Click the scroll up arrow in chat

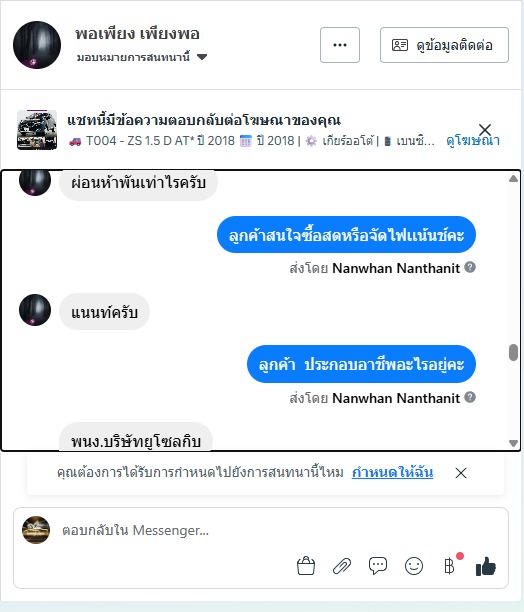point(513,179)
